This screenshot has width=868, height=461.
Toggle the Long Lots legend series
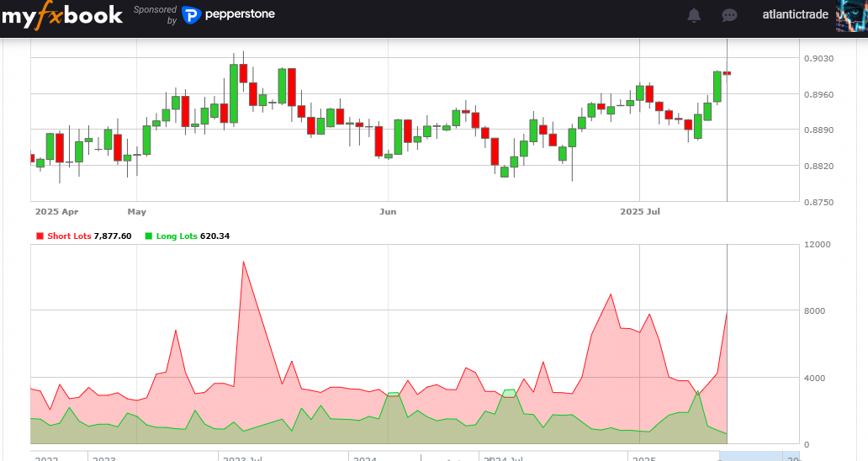point(187,236)
